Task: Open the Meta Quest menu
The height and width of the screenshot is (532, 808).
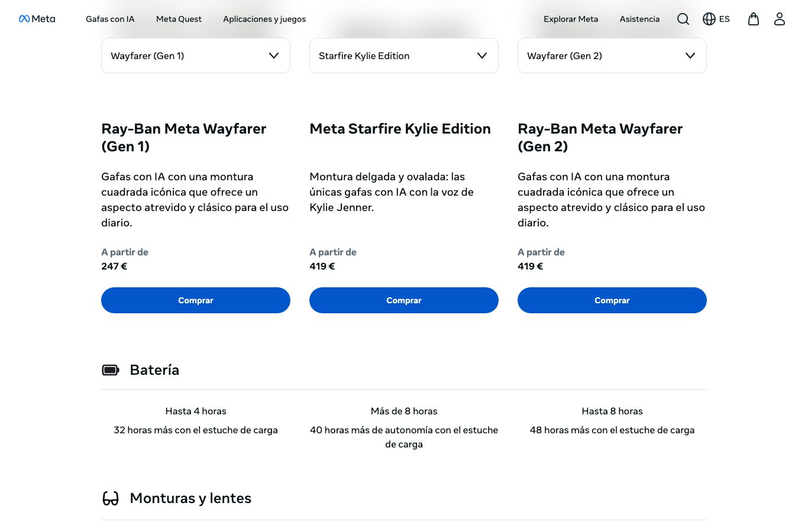Action: click(x=179, y=19)
